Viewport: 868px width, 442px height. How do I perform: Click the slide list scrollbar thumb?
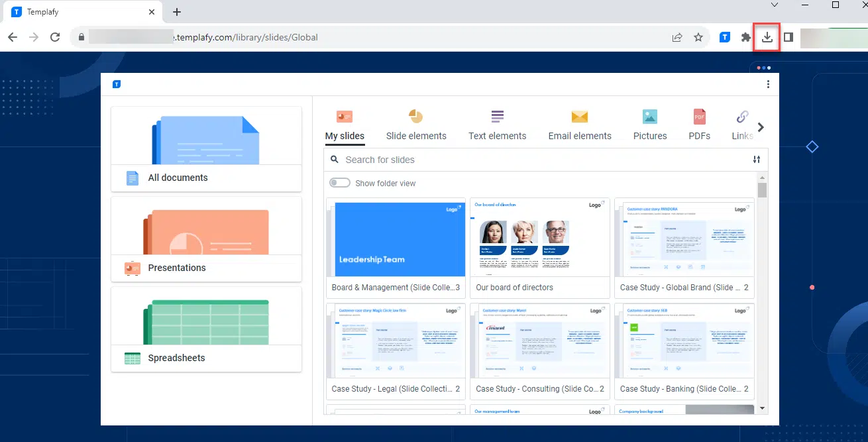[x=763, y=190]
